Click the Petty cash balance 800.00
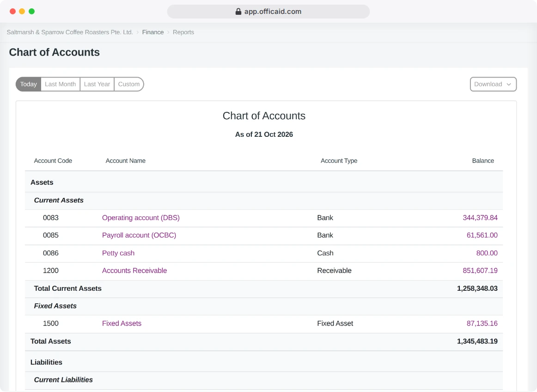Screen dimensions: 537x392 (x=487, y=253)
